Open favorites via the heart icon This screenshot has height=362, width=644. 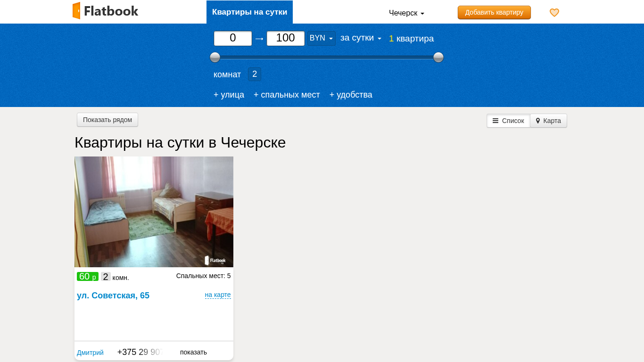click(554, 13)
